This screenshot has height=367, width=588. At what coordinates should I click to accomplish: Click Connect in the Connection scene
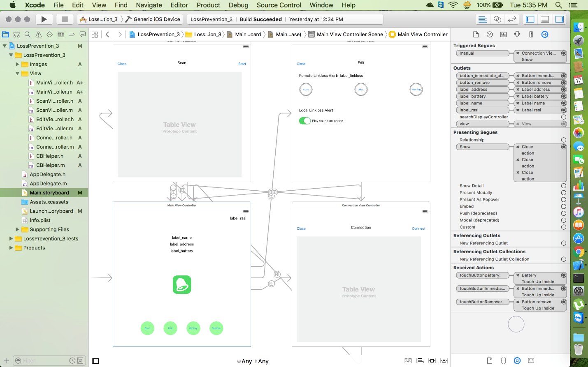(x=418, y=229)
